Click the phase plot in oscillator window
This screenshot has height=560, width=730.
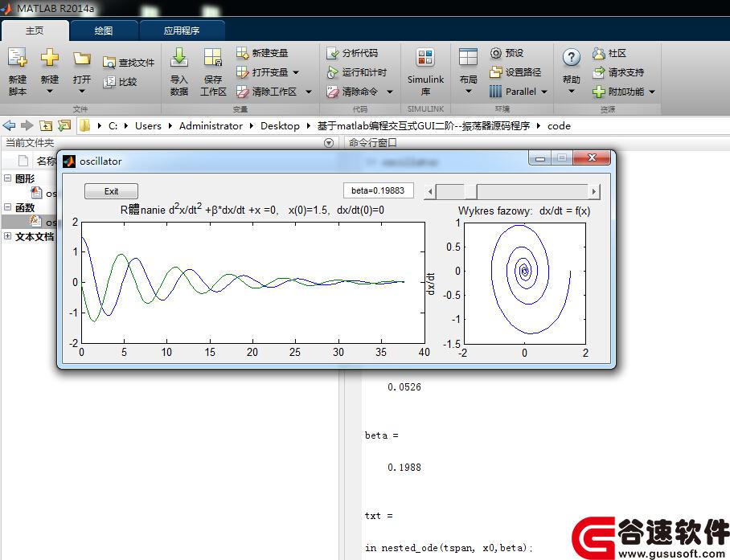pos(525,283)
